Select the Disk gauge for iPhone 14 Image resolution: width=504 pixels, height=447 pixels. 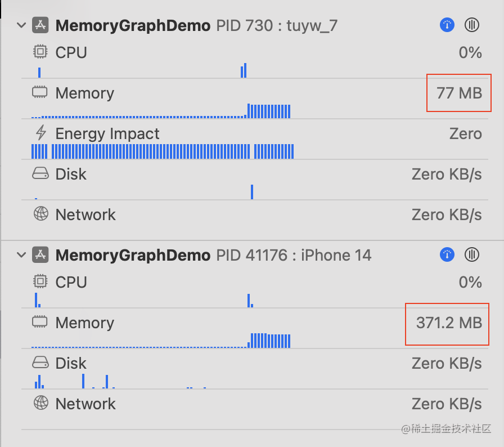(255, 369)
